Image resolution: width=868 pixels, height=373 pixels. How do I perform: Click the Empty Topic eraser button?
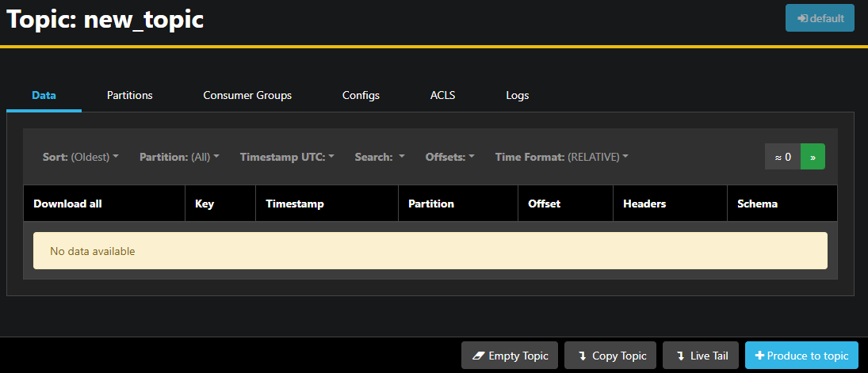510,356
